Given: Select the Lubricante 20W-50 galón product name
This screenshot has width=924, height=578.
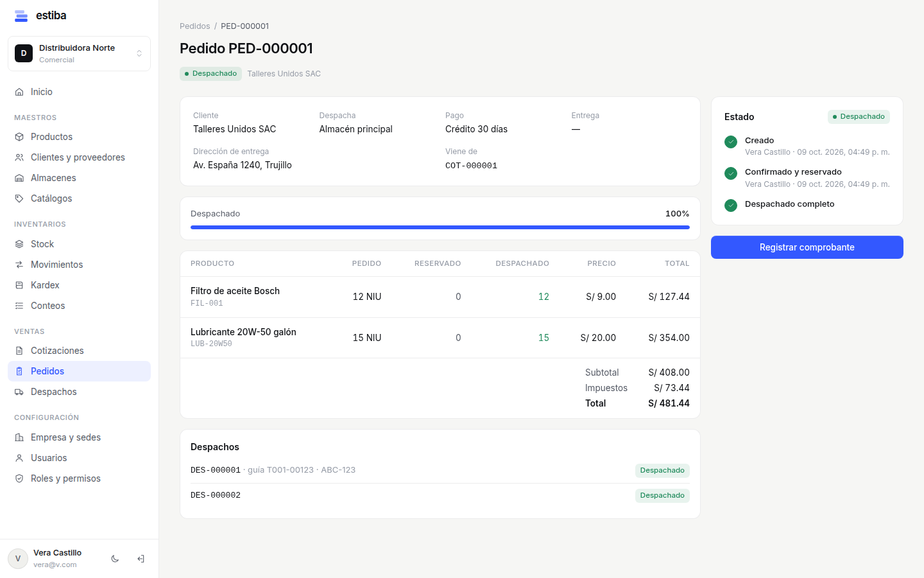Looking at the screenshot, I should click(x=243, y=332).
